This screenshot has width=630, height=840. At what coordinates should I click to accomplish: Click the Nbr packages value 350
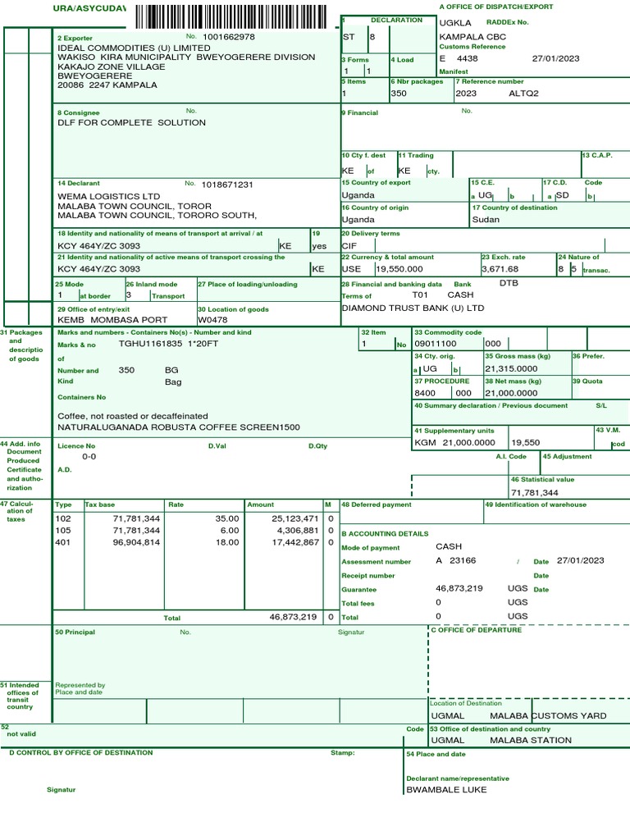pos(399,94)
